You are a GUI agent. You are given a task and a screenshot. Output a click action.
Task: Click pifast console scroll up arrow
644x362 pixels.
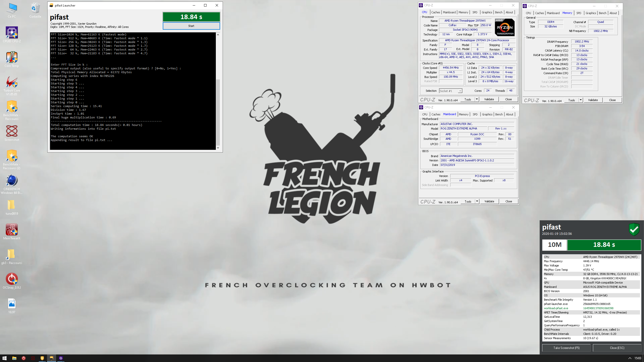tap(218, 35)
